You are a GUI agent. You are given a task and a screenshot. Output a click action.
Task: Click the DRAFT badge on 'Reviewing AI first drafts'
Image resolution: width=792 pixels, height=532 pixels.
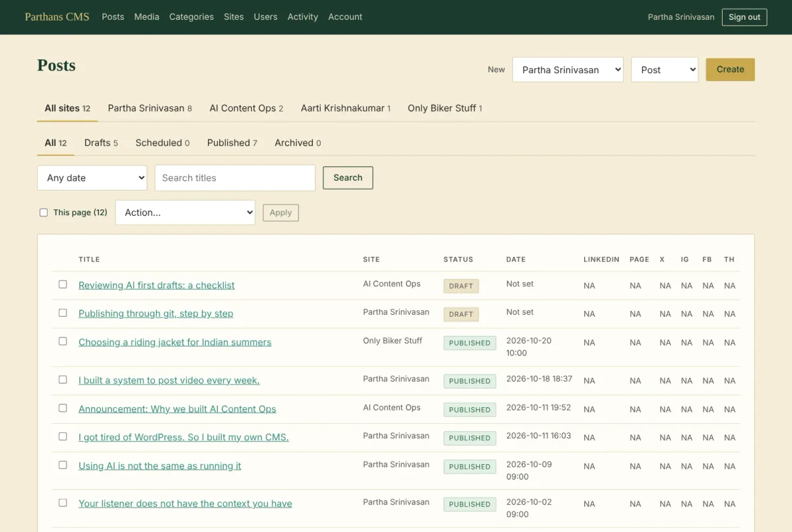pos(461,286)
